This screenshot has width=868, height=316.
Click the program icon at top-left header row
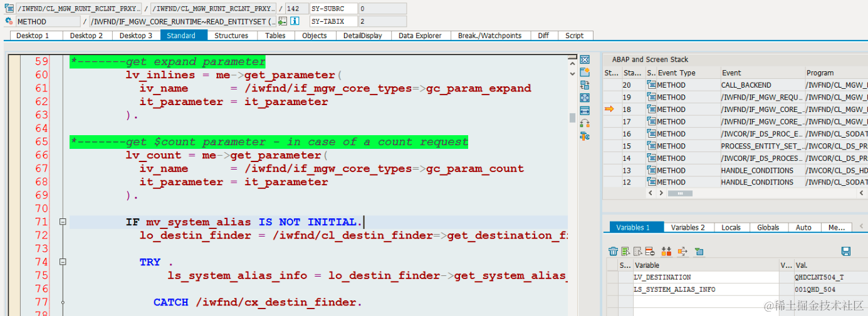point(9,9)
